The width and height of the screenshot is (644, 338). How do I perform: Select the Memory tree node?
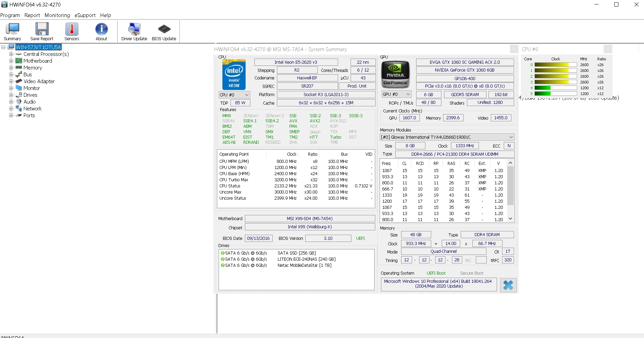(x=33, y=68)
